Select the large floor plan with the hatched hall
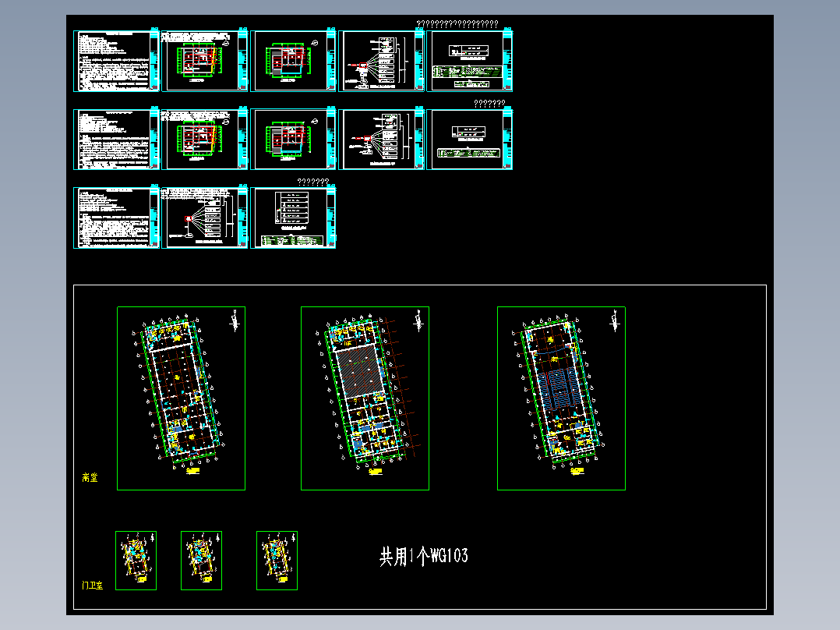The height and width of the screenshot is (630, 840). coord(365,398)
